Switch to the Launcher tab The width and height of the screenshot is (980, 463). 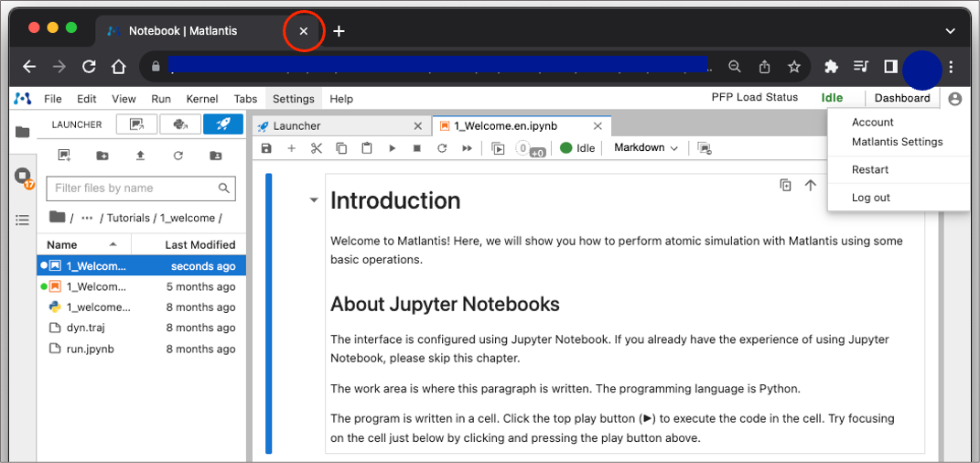[296, 126]
